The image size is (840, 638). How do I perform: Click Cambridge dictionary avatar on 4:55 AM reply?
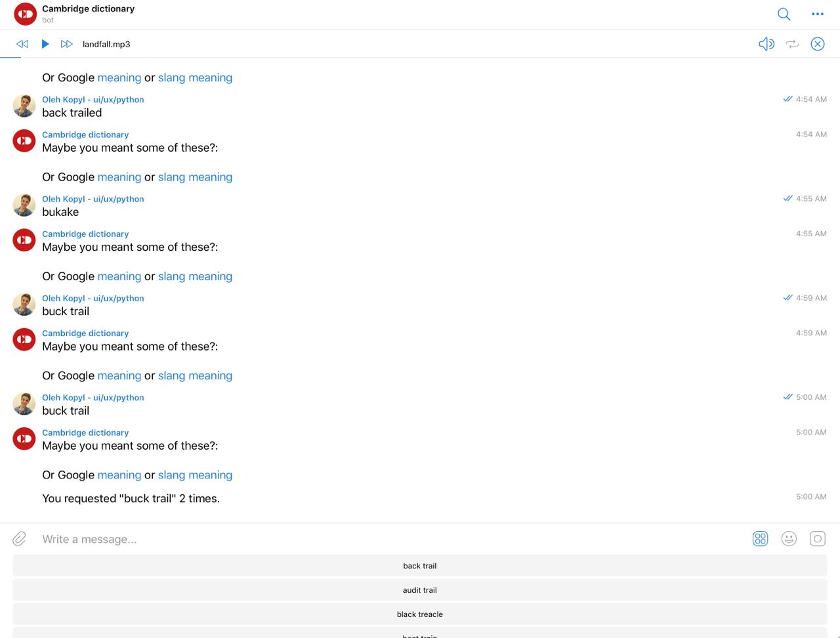coord(24,240)
